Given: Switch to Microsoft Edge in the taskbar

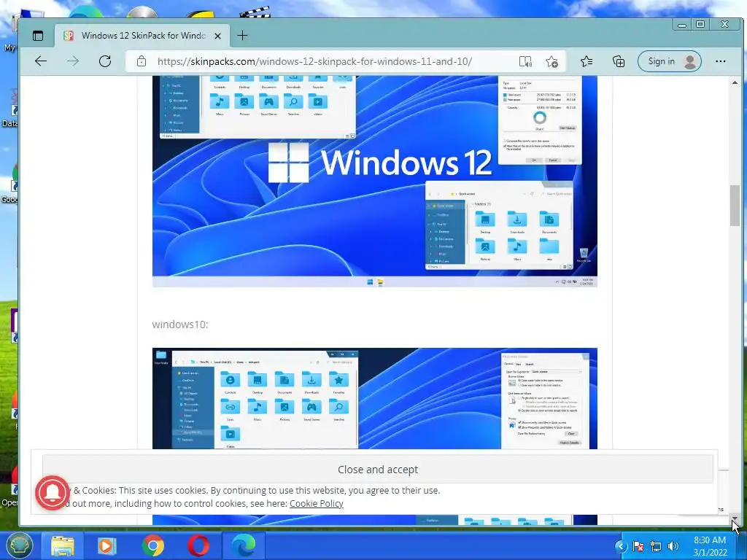Looking at the screenshot, I should 244,545.
